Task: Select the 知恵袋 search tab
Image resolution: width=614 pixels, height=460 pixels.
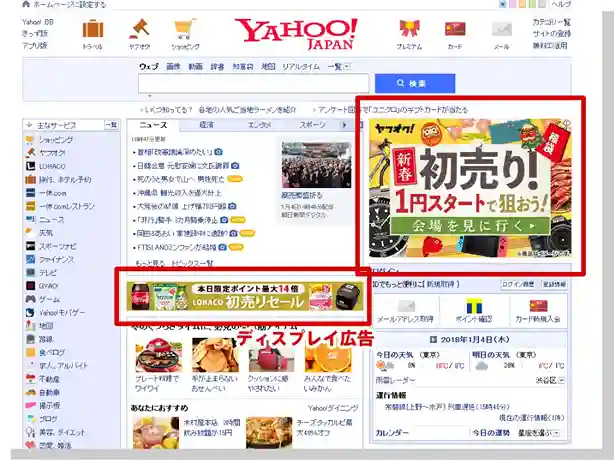Action: (243, 67)
